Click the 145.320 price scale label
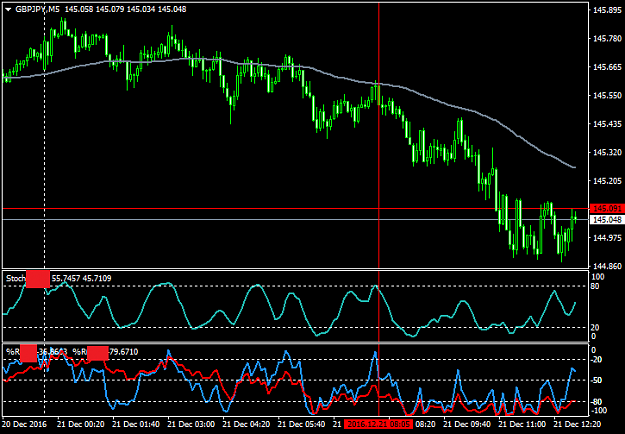625x434 pixels. (x=605, y=152)
